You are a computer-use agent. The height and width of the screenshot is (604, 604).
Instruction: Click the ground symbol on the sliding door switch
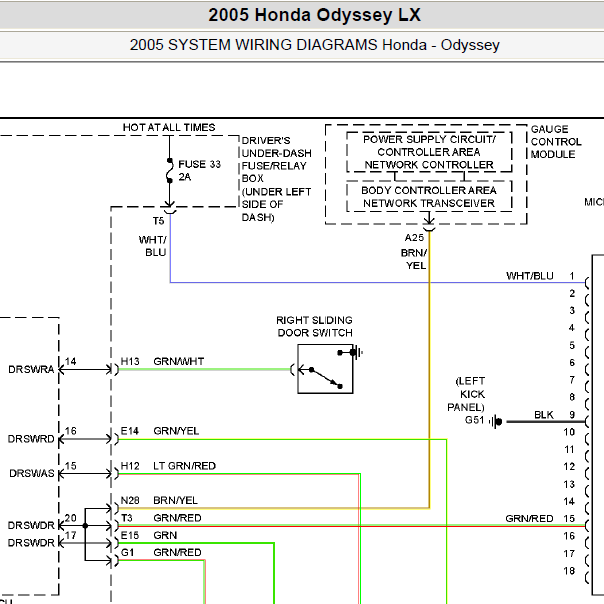coord(357,352)
